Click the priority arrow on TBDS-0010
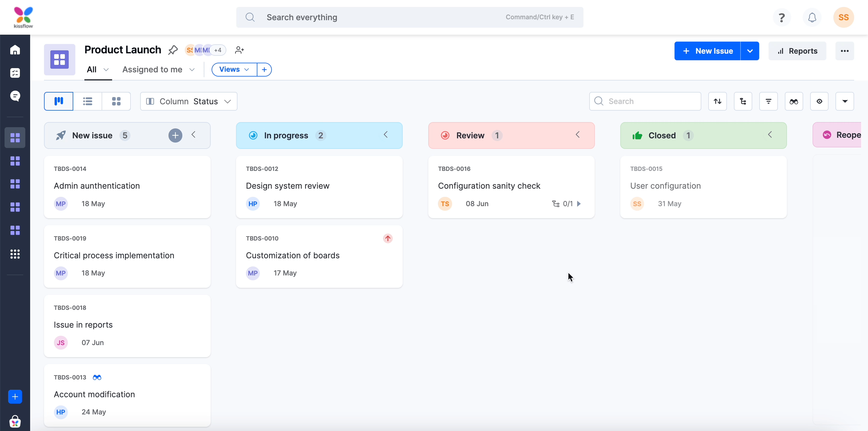The height and width of the screenshot is (431, 868). tap(388, 238)
